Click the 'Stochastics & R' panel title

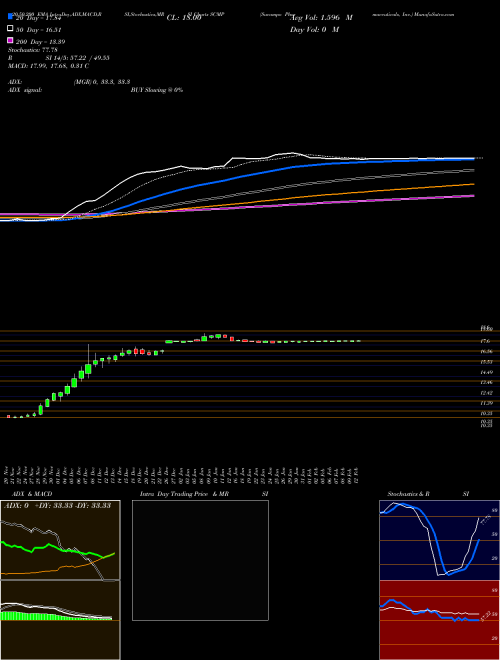(x=409, y=494)
